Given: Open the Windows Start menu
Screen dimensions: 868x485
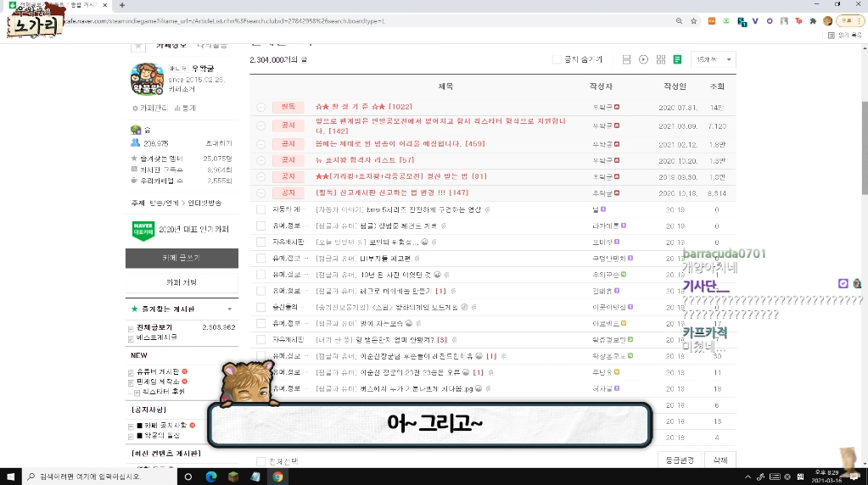Looking at the screenshot, I should [10, 477].
